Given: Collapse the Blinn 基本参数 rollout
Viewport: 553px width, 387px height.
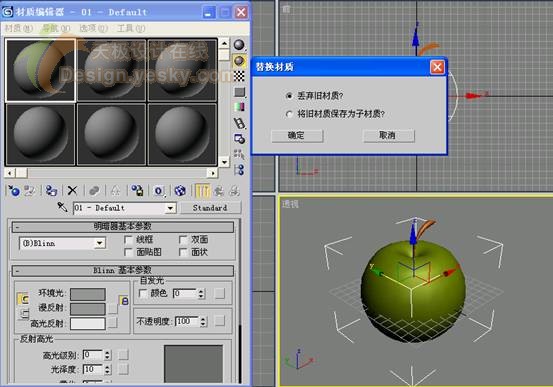Looking at the screenshot, I should (x=122, y=271).
